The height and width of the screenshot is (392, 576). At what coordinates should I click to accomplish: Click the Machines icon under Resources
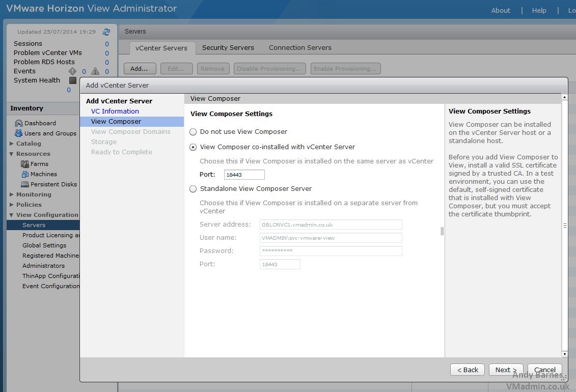[24, 174]
